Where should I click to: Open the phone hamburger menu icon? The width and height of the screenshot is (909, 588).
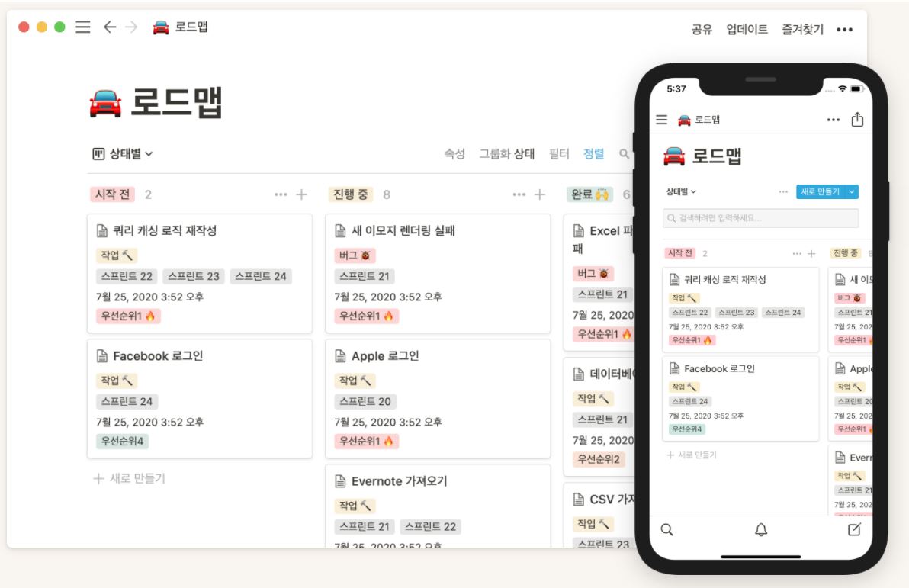661,120
